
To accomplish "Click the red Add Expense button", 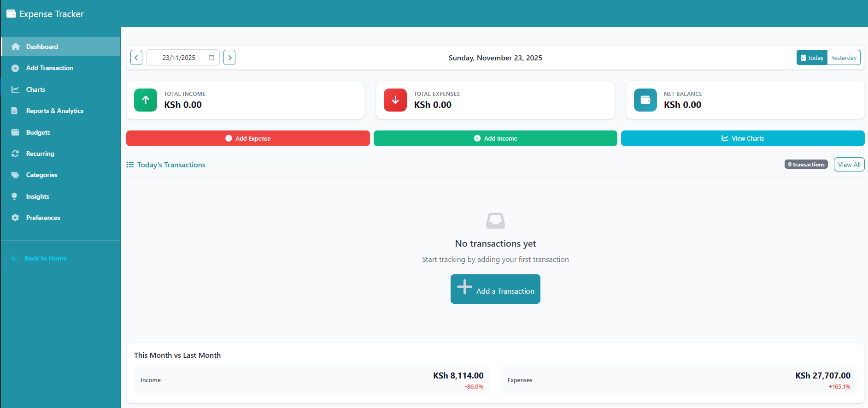I will (248, 138).
